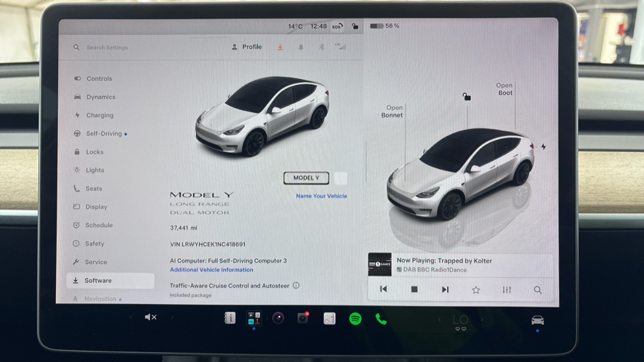Open charge port via lightning bolt icon
Viewport: 644px width, 362px height.
[x=543, y=147]
